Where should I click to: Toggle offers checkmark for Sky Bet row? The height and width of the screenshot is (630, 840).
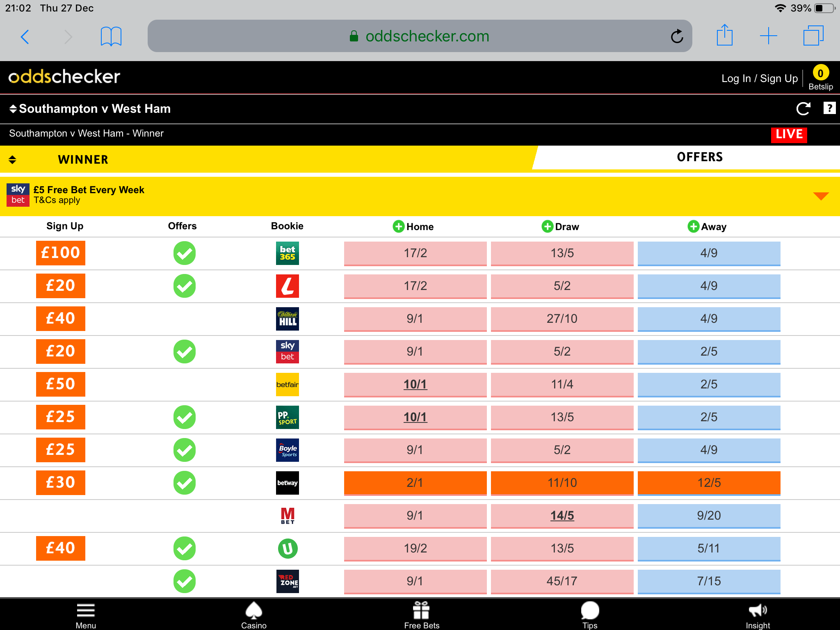[x=185, y=352]
